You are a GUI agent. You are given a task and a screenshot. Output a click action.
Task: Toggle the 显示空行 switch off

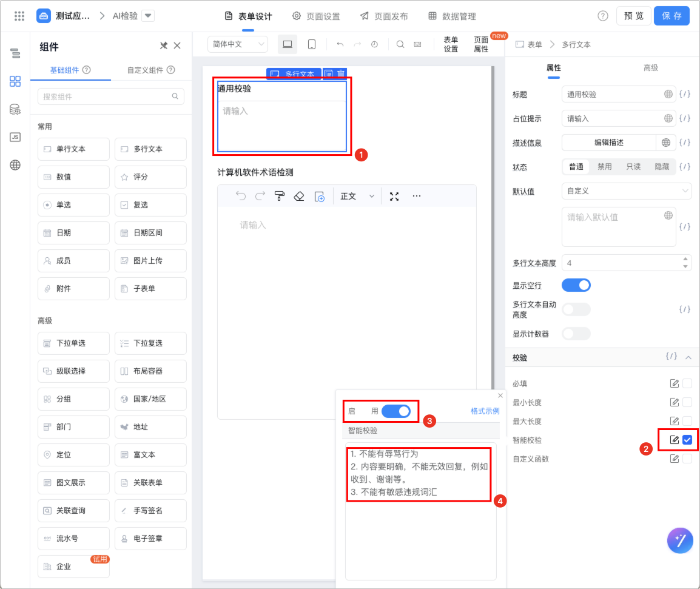[x=576, y=285]
